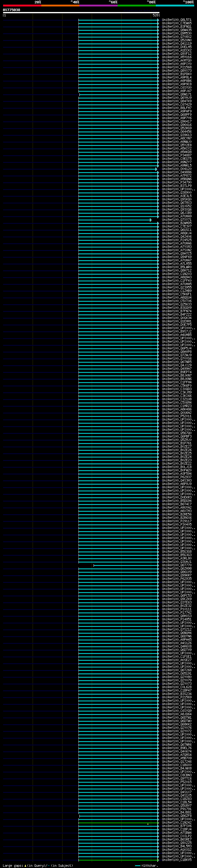This screenshot has height=868, width=197.
Task: Click the cyan ~100% identity legend bar
Action: point(175,6)
